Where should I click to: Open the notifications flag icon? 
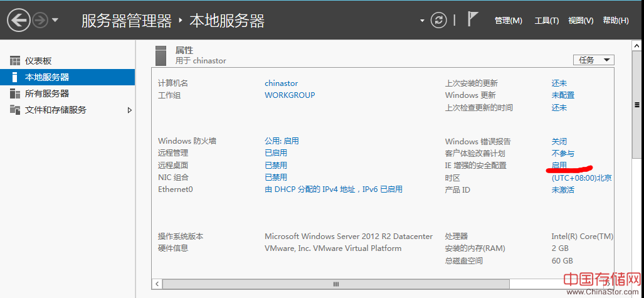(x=473, y=19)
